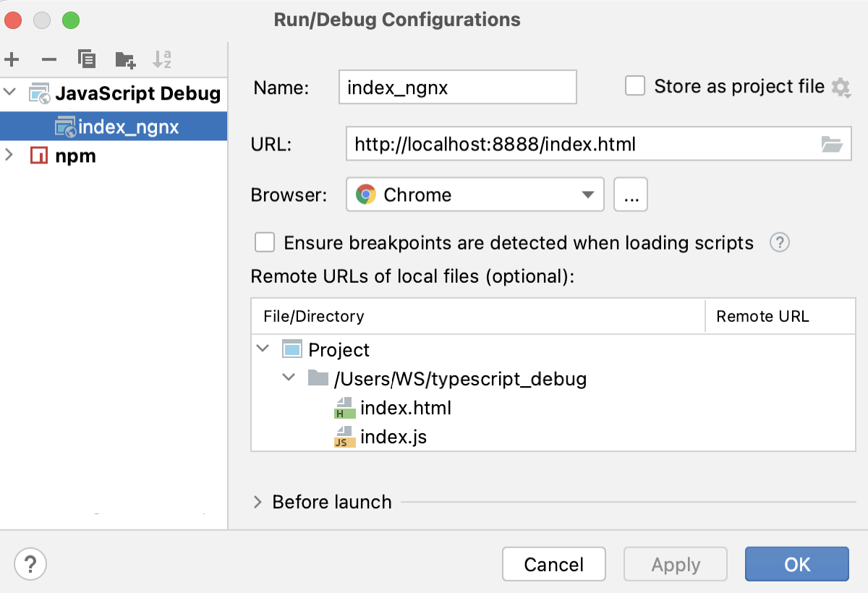Create a new configuration folder

(124, 60)
